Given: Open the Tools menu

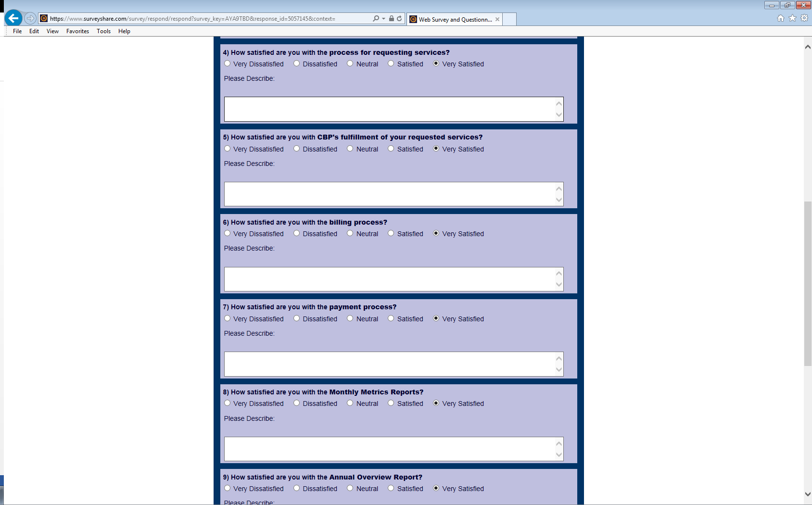Looking at the screenshot, I should point(103,31).
